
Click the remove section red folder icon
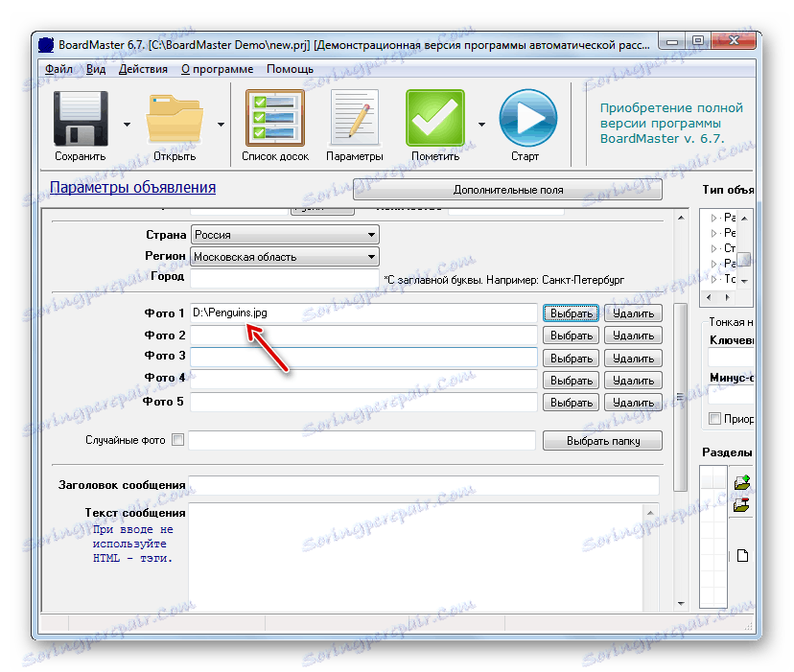tap(742, 504)
